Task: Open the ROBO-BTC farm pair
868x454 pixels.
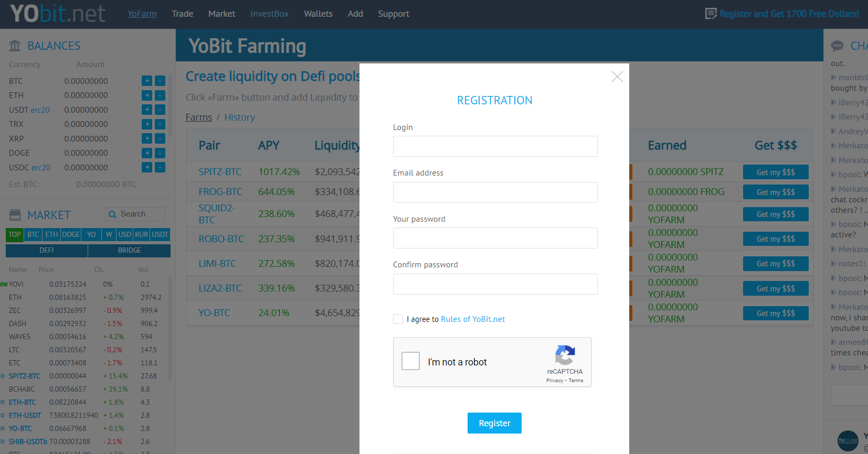Action: click(221, 239)
